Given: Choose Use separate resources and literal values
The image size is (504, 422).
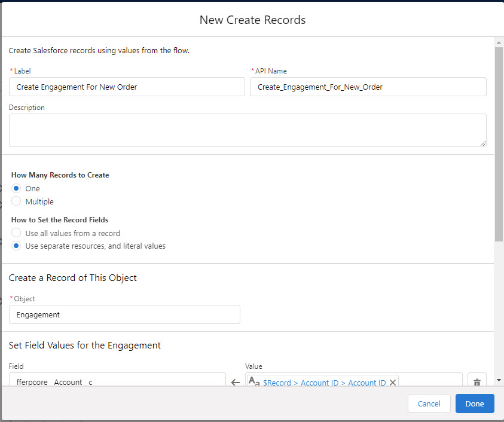Looking at the screenshot, I should pyautogui.click(x=16, y=246).
